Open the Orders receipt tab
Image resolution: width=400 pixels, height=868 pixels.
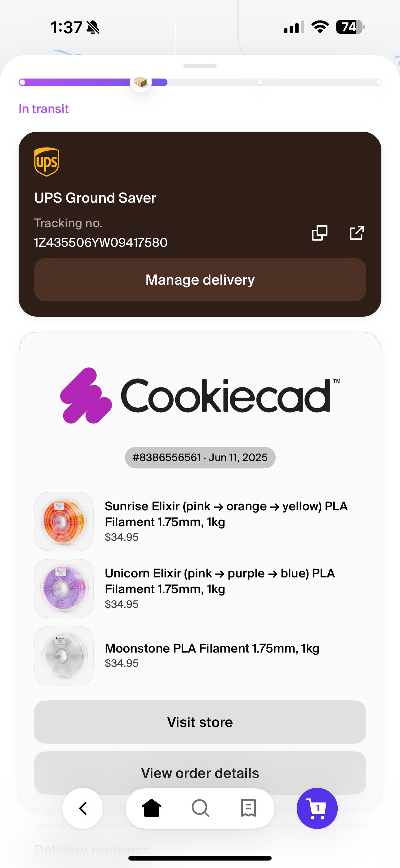tap(248, 808)
